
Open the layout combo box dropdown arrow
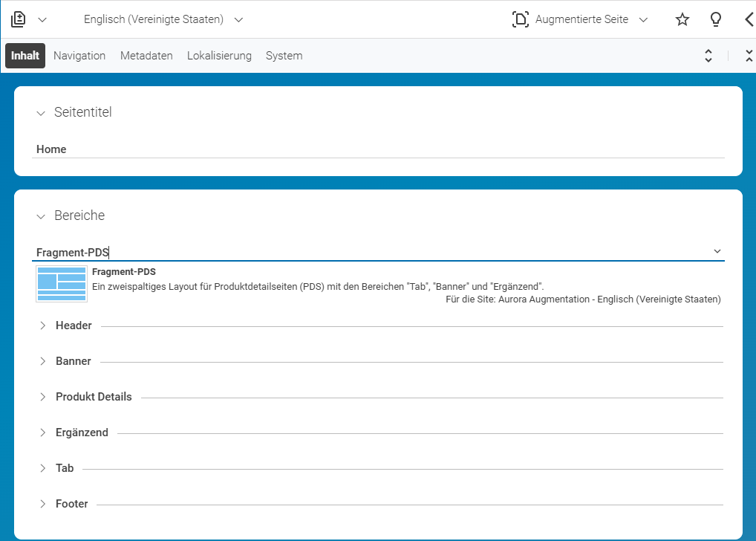pyautogui.click(x=717, y=251)
